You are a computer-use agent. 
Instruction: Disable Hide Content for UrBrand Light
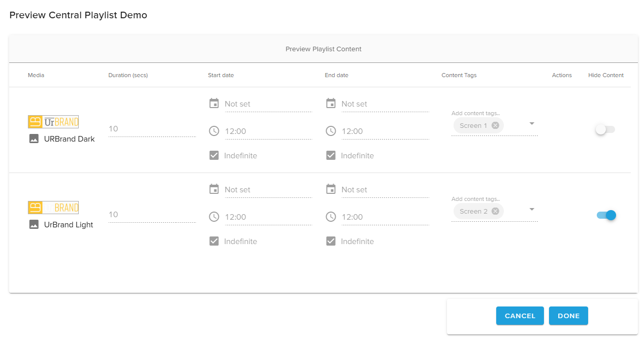606,215
